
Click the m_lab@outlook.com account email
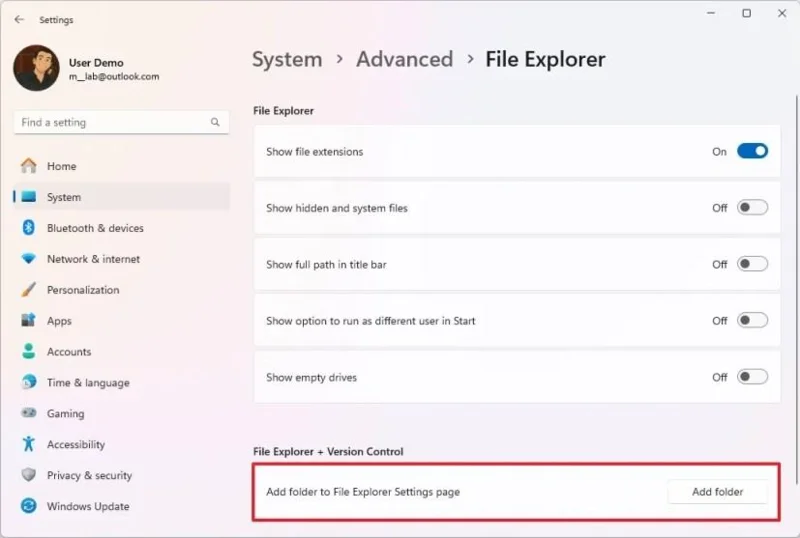pos(114,77)
